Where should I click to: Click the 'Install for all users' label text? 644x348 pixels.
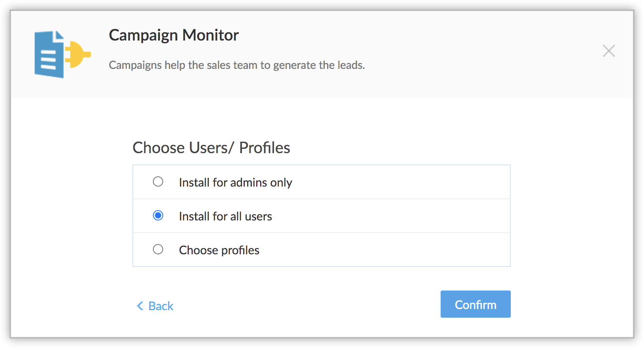pos(225,216)
